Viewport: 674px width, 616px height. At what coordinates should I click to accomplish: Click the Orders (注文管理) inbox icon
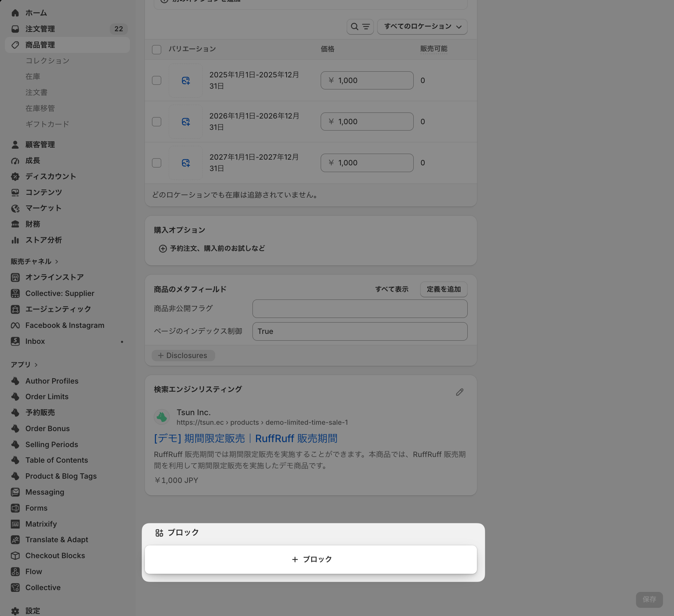(15, 29)
